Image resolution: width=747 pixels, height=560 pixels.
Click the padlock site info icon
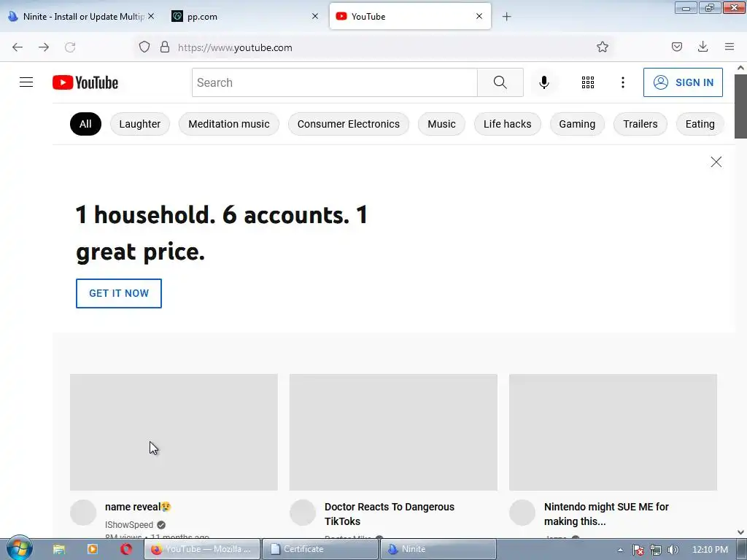165,47
